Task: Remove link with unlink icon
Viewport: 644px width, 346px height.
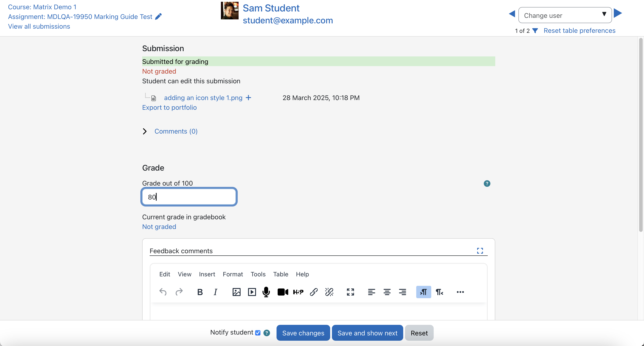Action: coord(329,292)
